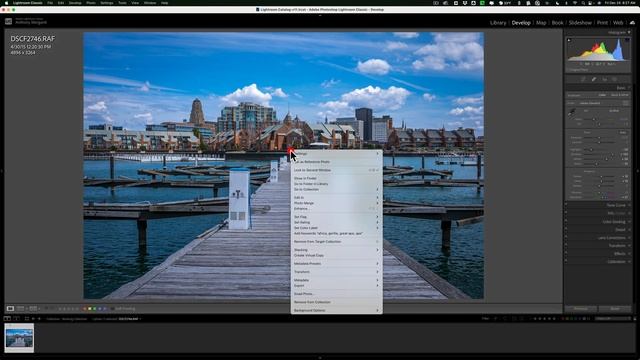Open the Set Flag submenu
Viewport: 640px width, 360px height.
click(x=336, y=217)
